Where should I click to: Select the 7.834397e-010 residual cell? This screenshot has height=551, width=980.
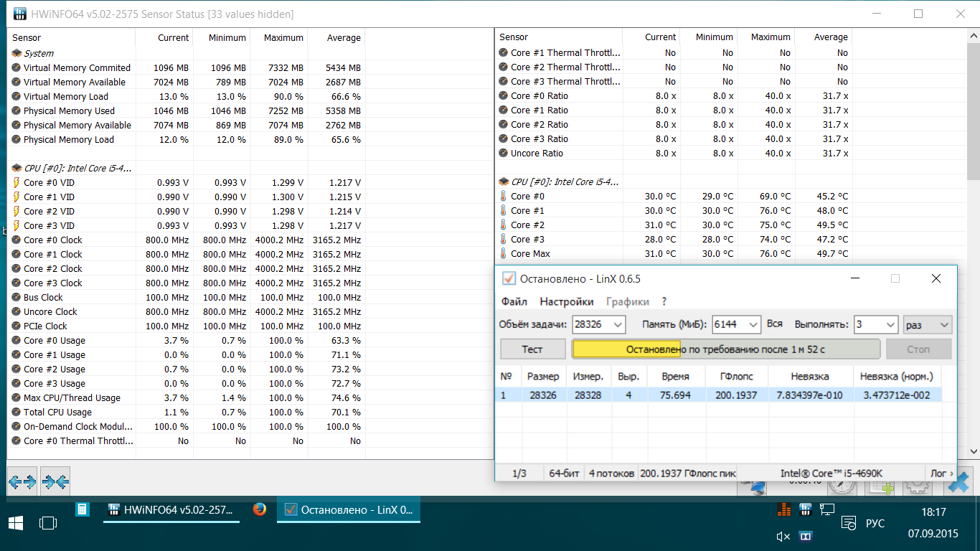point(810,395)
